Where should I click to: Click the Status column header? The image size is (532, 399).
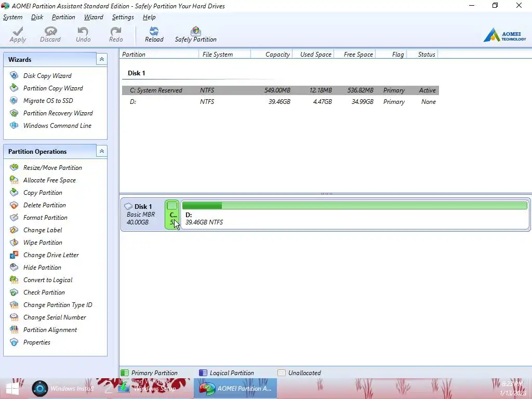pyautogui.click(x=422, y=54)
